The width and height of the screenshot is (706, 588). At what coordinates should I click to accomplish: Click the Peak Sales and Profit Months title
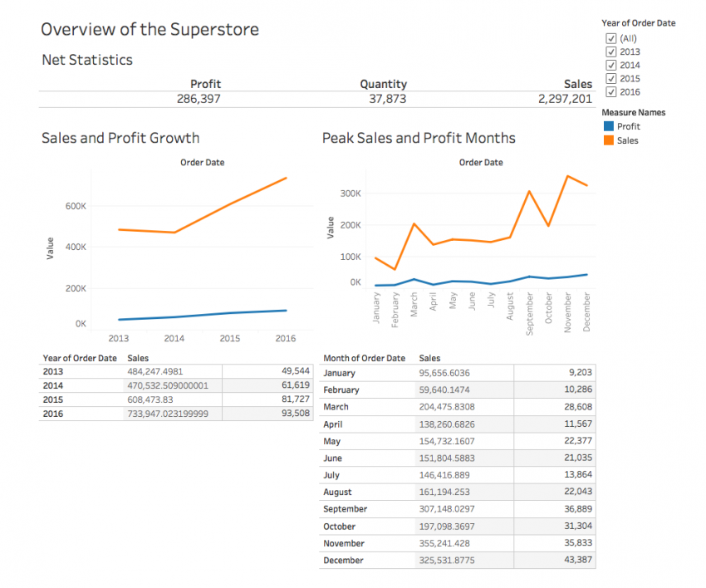[x=418, y=138]
